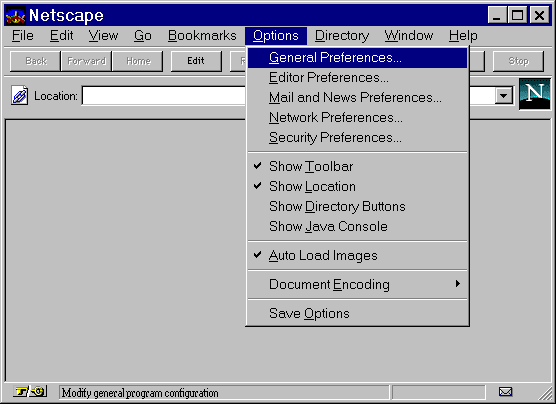Open Editor Preferences

(357, 77)
